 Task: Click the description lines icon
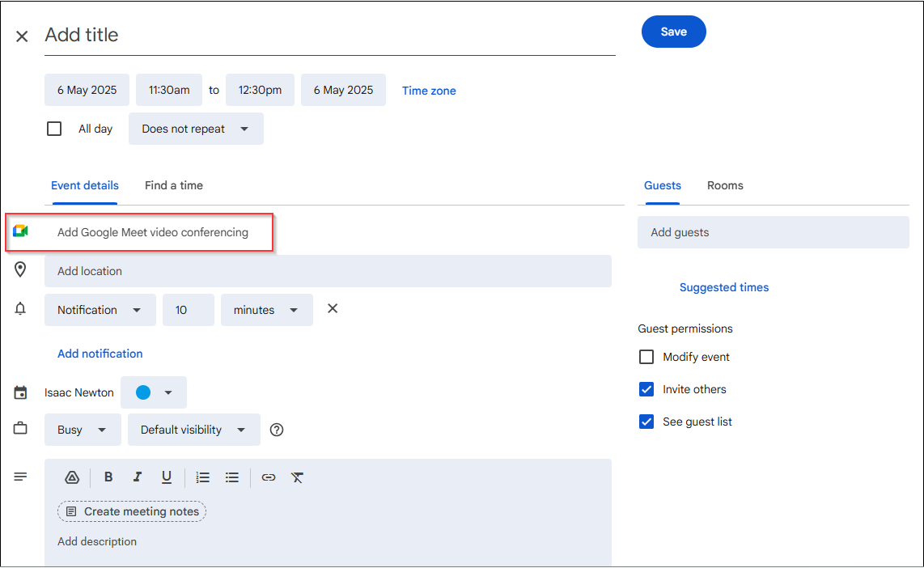20,477
